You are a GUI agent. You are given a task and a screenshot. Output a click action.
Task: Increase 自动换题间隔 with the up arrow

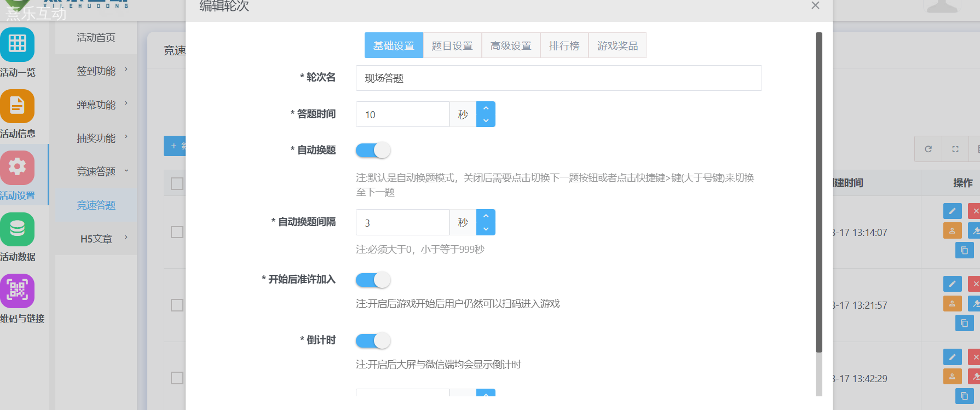(x=486, y=216)
